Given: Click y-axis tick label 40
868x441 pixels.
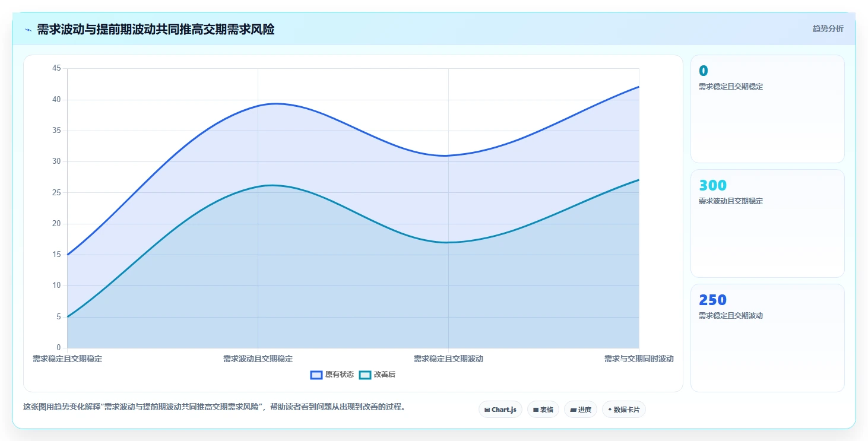Looking at the screenshot, I should pyautogui.click(x=56, y=100).
